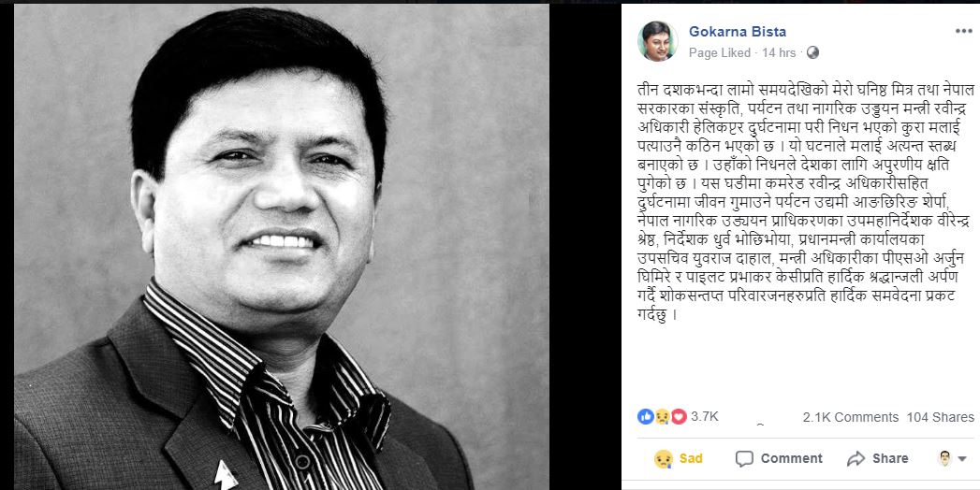Open the 2.1K Comments link
980x490 pixels.
(x=851, y=417)
